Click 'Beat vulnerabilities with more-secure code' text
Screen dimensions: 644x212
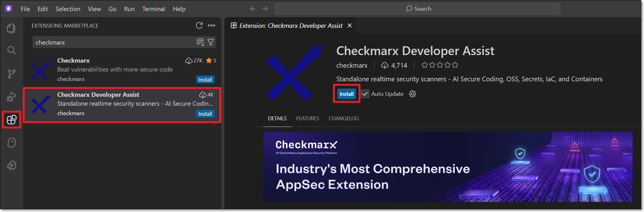(x=115, y=69)
